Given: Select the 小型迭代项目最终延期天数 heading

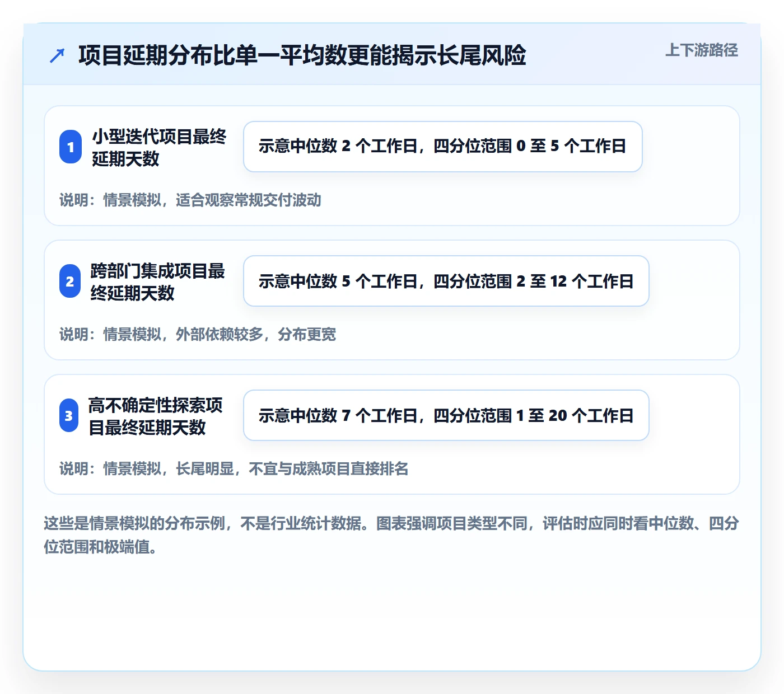Looking at the screenshot, I should click(x=160, y=147).
